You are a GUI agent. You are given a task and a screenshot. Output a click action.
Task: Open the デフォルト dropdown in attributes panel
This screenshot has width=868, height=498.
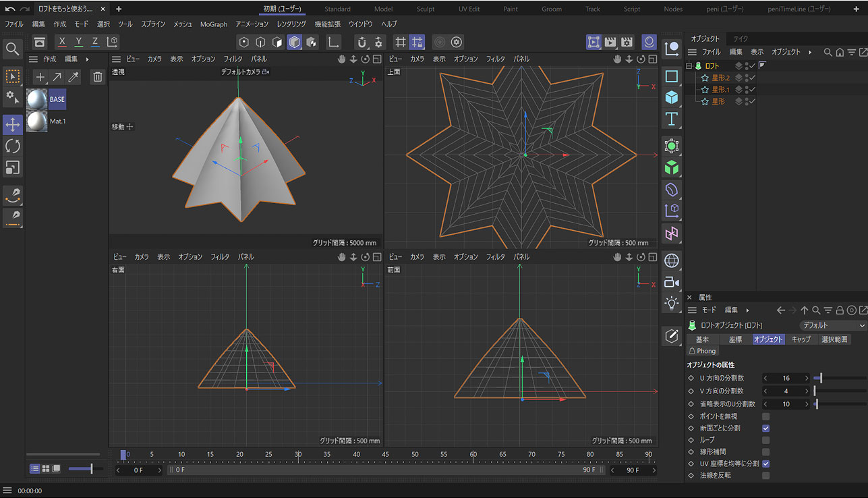(833, 325)
